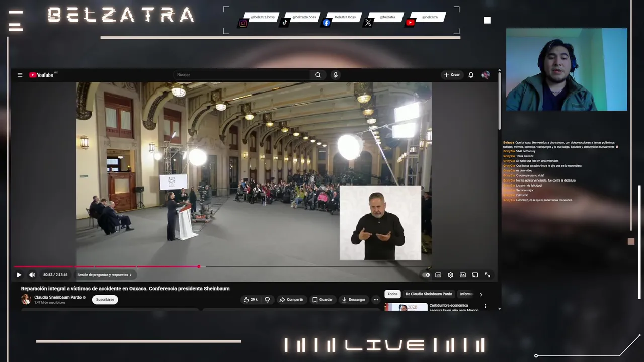The height and width of the screenshot is (362, 644).
Task: Open the player settings gear
Action: pos(450,275)
